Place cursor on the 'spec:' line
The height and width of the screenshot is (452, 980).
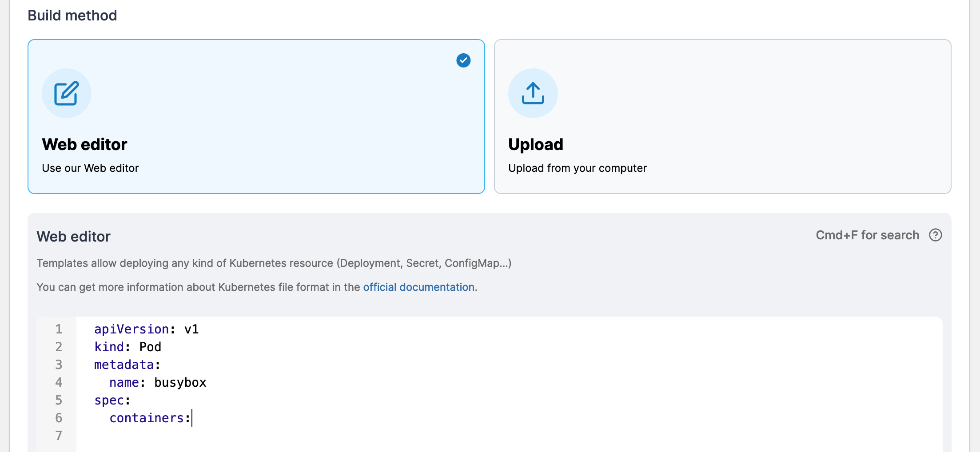[x=112, y=400]
